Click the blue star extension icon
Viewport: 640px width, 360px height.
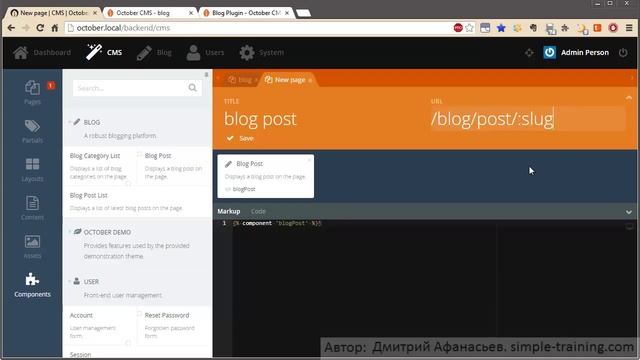[501, 28]
